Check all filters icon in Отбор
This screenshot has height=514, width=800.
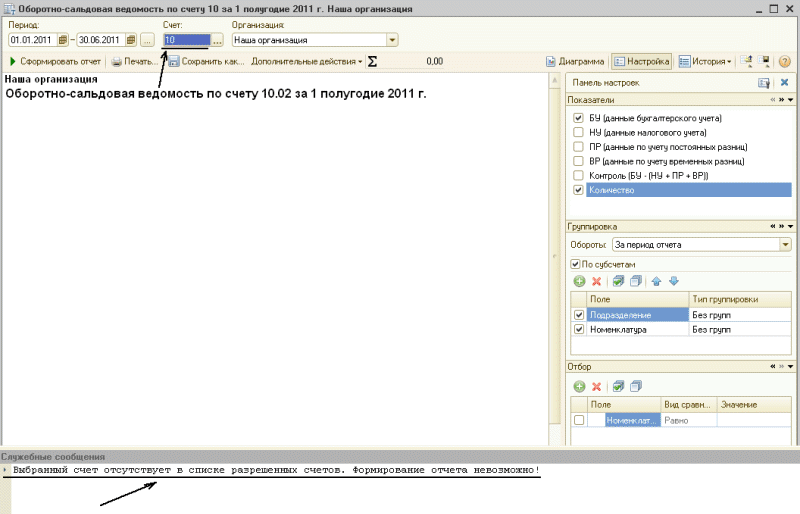tap(618, 386)
